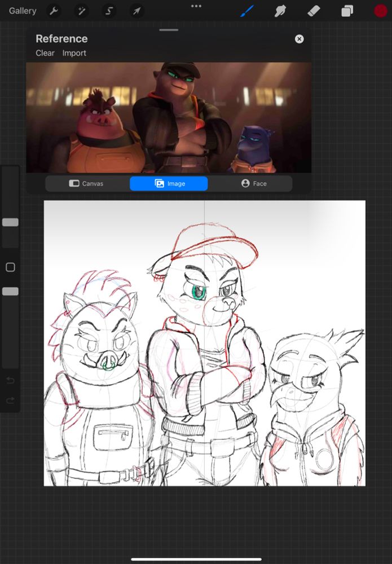Open the Actions wrench menu
Screen dimensions: 392x564
click(54, 11)
